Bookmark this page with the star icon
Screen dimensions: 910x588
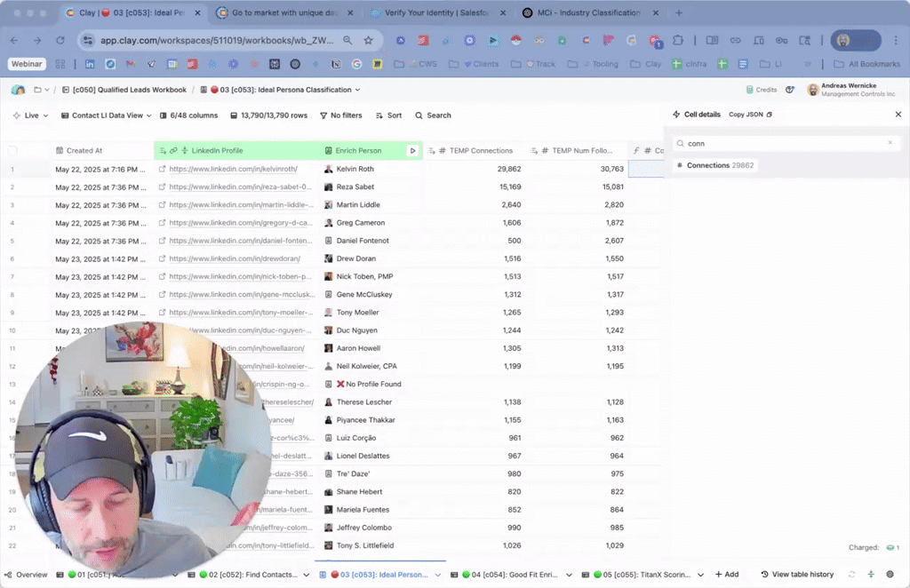367,40
